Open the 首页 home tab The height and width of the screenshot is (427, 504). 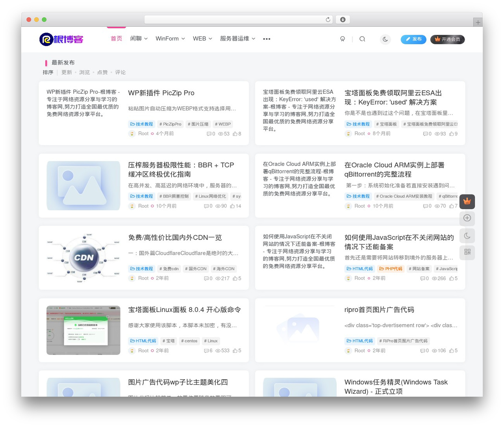pos(116,39)
